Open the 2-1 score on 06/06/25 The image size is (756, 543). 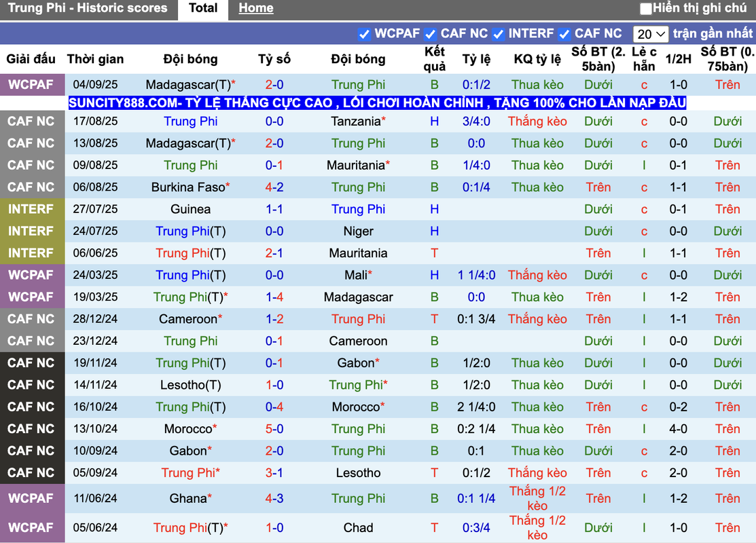[274, 253]
